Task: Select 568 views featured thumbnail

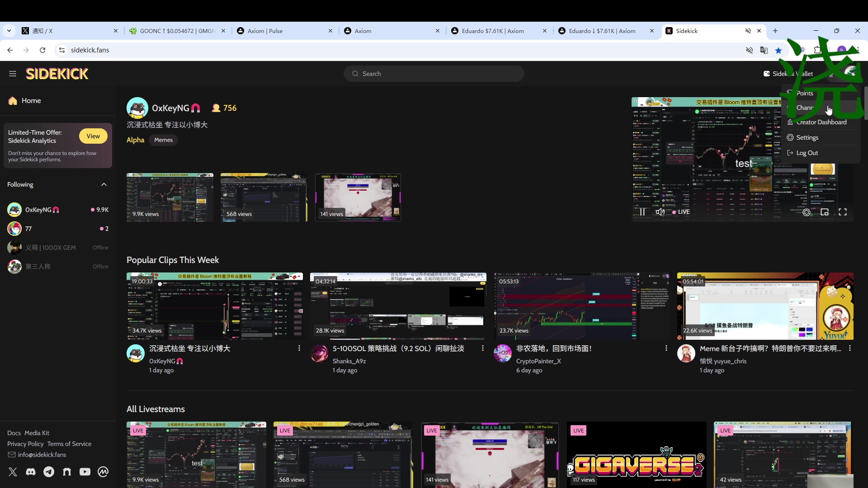Action: tap(264, 197)
